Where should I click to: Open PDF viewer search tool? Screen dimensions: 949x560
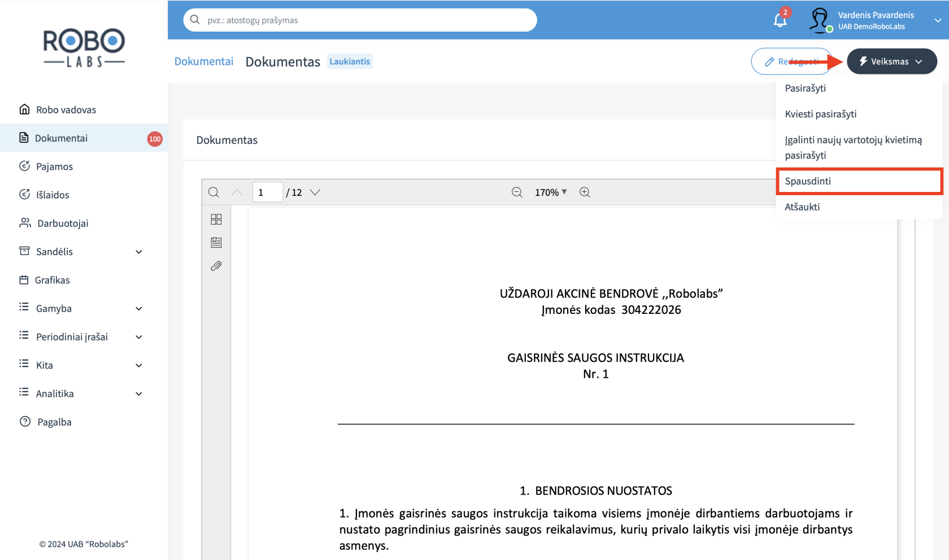click(214, 192)
